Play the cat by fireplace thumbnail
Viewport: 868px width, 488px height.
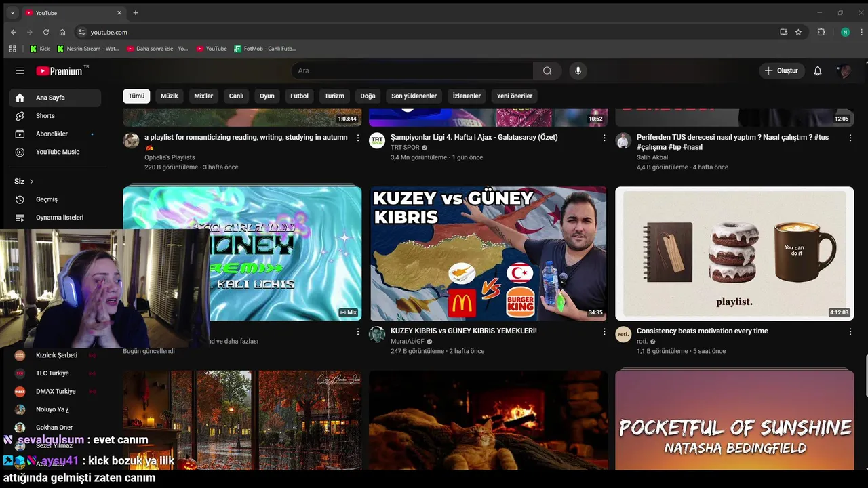pos(488,420)
